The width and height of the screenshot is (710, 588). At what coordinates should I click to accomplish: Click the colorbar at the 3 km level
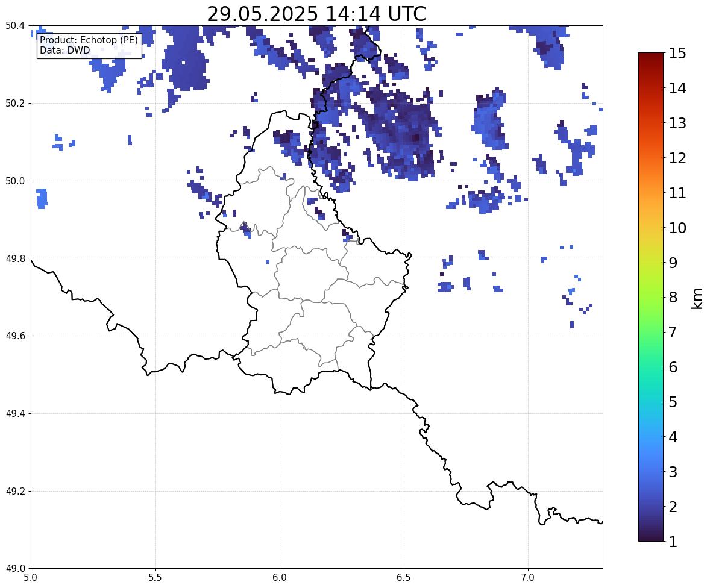point(651,471)
